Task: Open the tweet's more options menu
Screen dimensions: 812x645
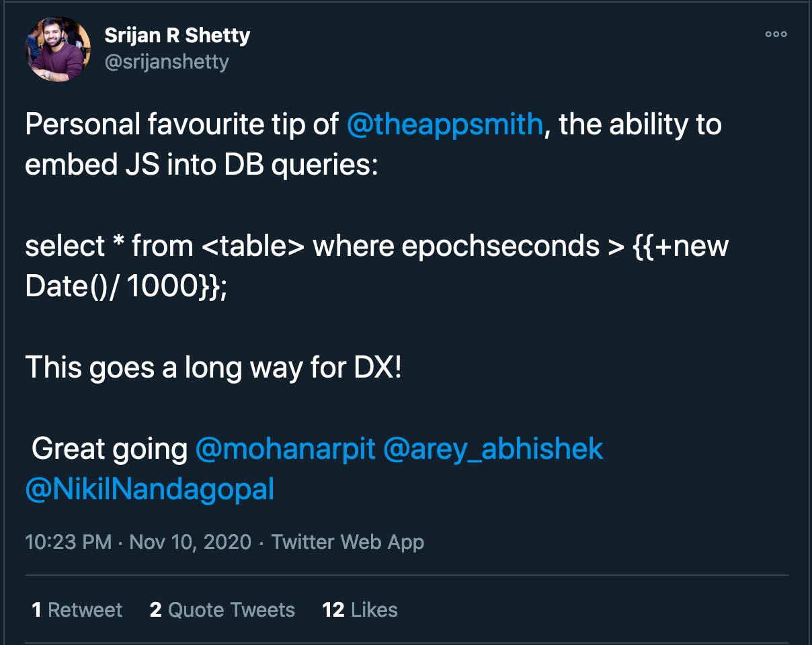Action: point(776,34)
